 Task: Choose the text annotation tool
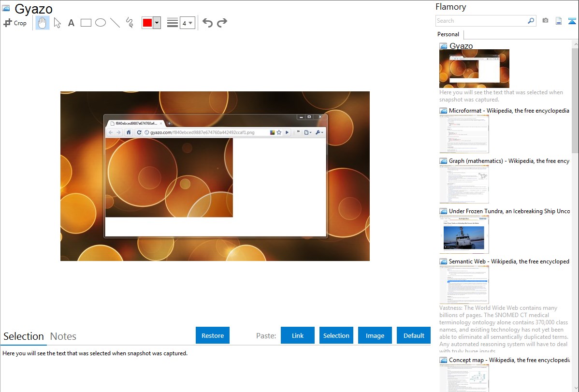(71, 23)
